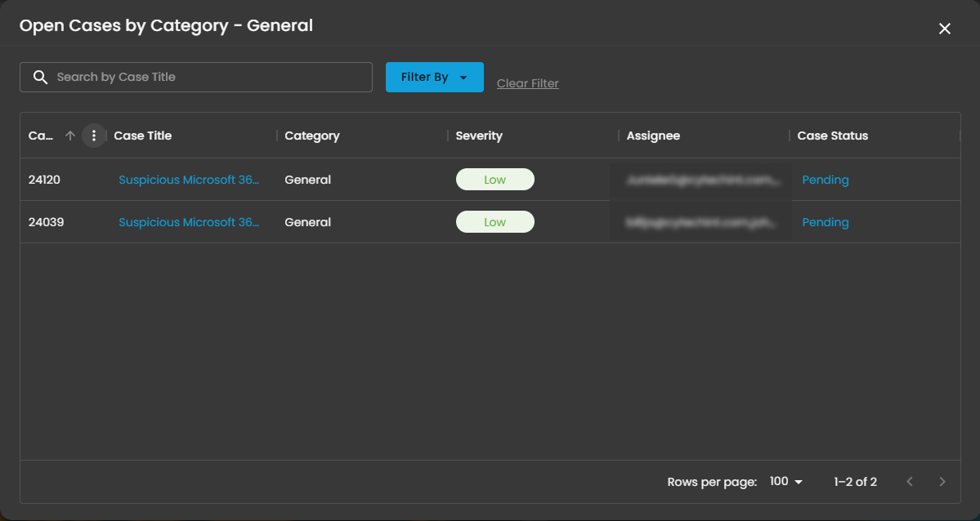
Task: Click the Pending status for case 24039
Action: (x=825, y=222)
